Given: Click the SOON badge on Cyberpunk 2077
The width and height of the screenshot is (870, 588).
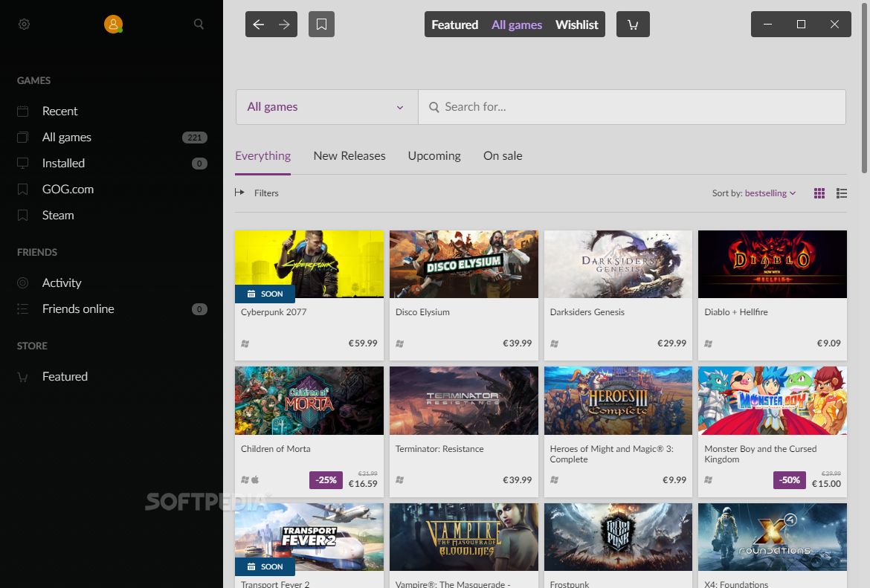Looking at the screenshot, I should [265, 294].
